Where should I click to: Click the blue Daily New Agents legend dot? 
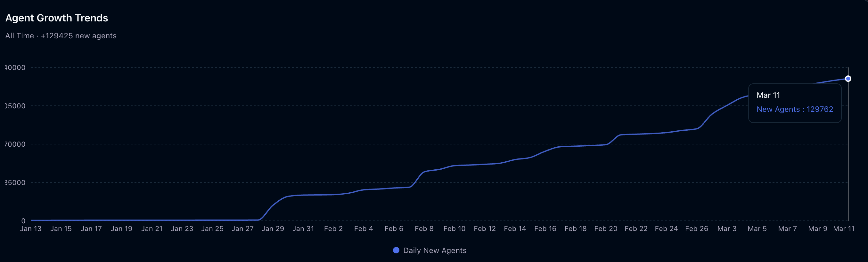click(396, 250)
